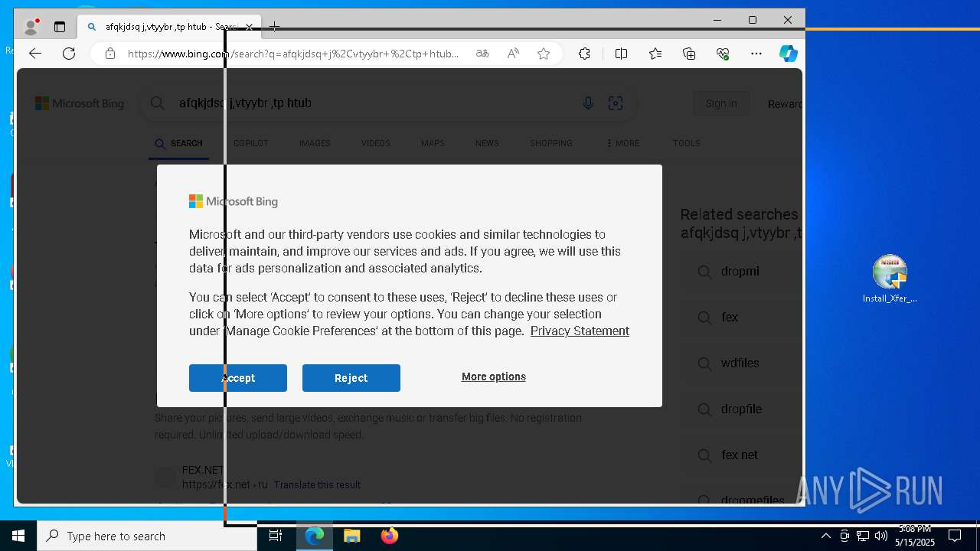Viewport: 980px width, 551px height.
Task: Toggle Split screen icon
Action: [621, 54]
